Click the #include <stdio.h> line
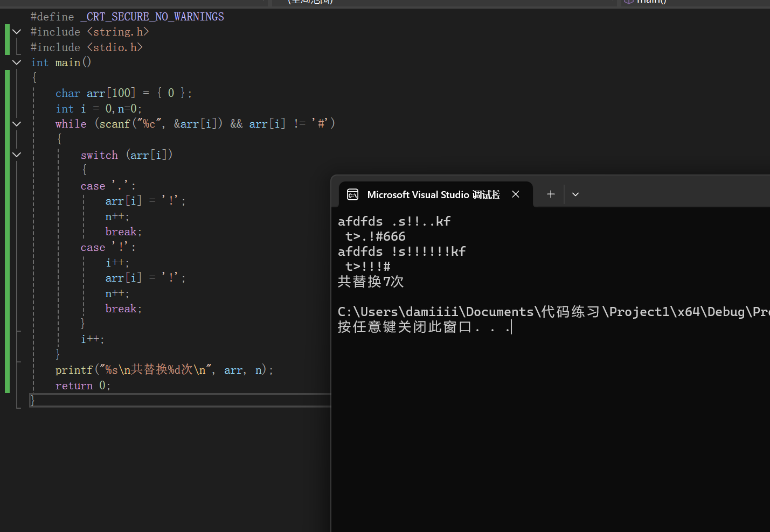This screenshot has width=770, height=532. tap(86, 47)
